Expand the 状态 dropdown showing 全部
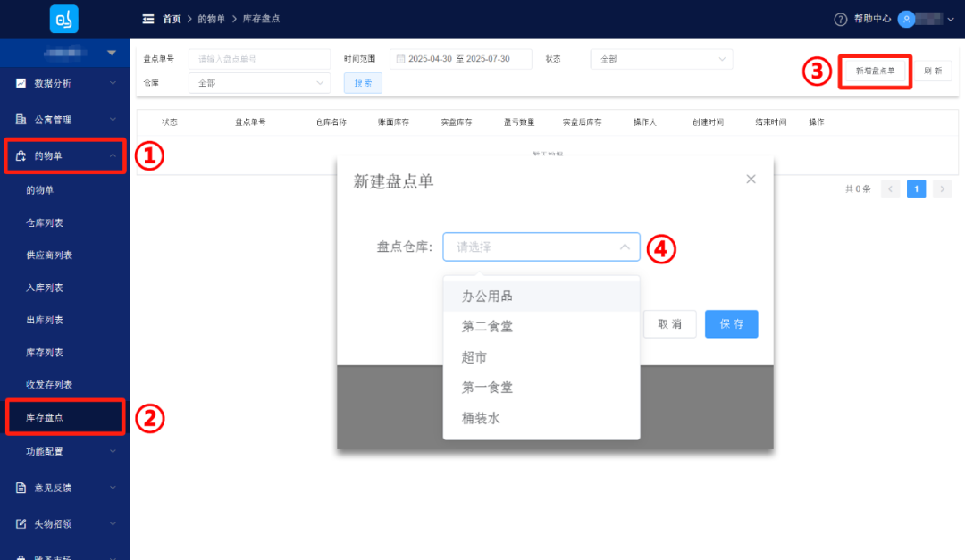The width and height of the screenshot is (965, 560). [x=661, y=58]
